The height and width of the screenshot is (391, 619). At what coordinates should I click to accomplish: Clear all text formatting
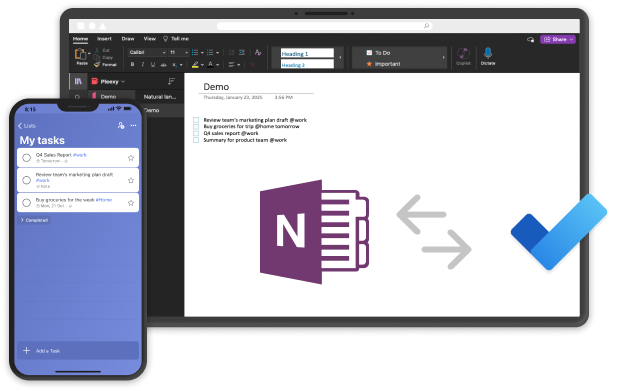pos(258,52)
